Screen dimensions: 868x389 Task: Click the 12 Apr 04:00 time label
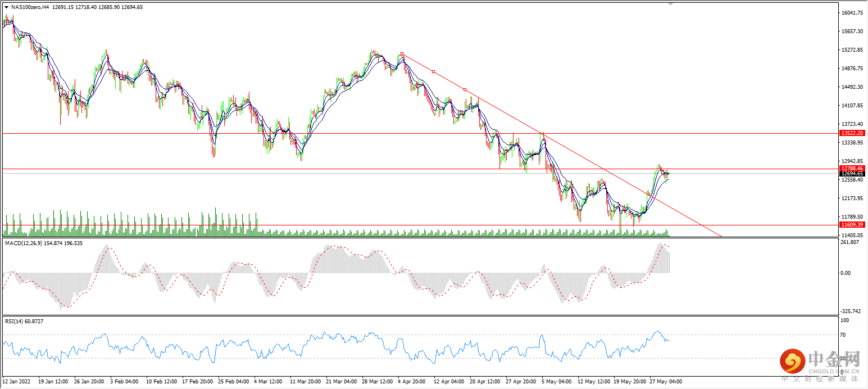tap(448, 381)
